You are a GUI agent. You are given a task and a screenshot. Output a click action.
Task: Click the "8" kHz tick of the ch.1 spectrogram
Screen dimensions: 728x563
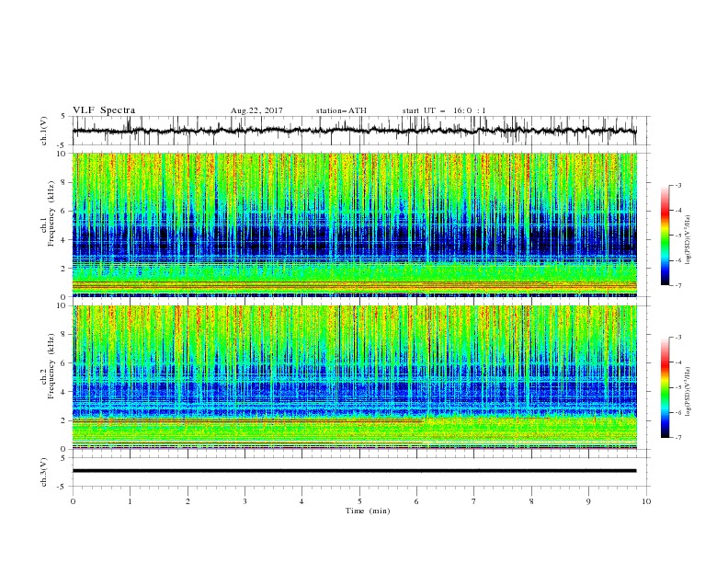click(x=65, y=182)
